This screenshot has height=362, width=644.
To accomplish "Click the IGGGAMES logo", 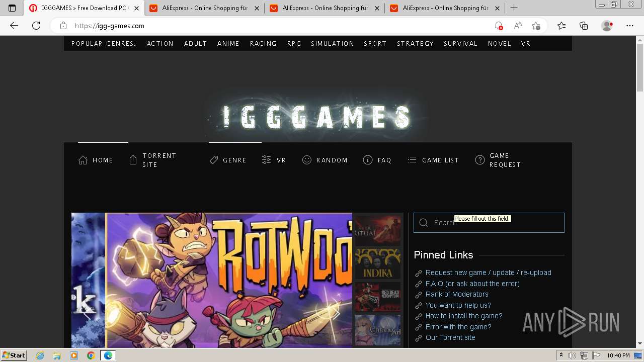I will [317, 117].
